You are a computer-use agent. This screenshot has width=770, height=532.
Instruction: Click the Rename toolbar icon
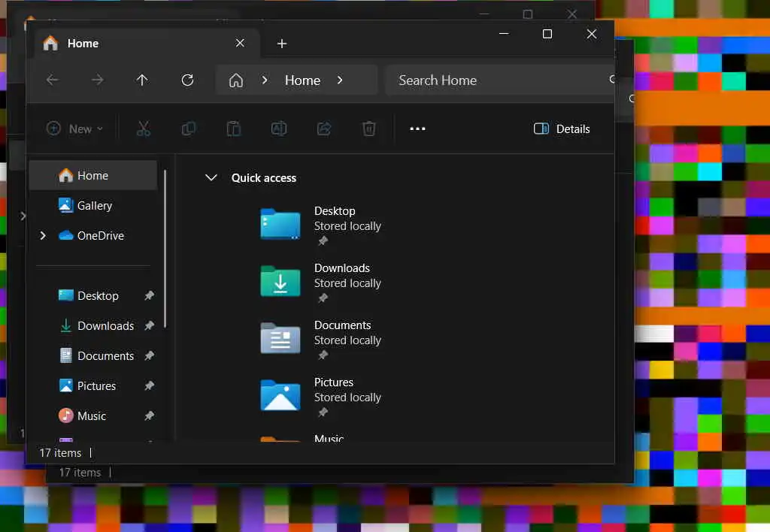point(279,128)
